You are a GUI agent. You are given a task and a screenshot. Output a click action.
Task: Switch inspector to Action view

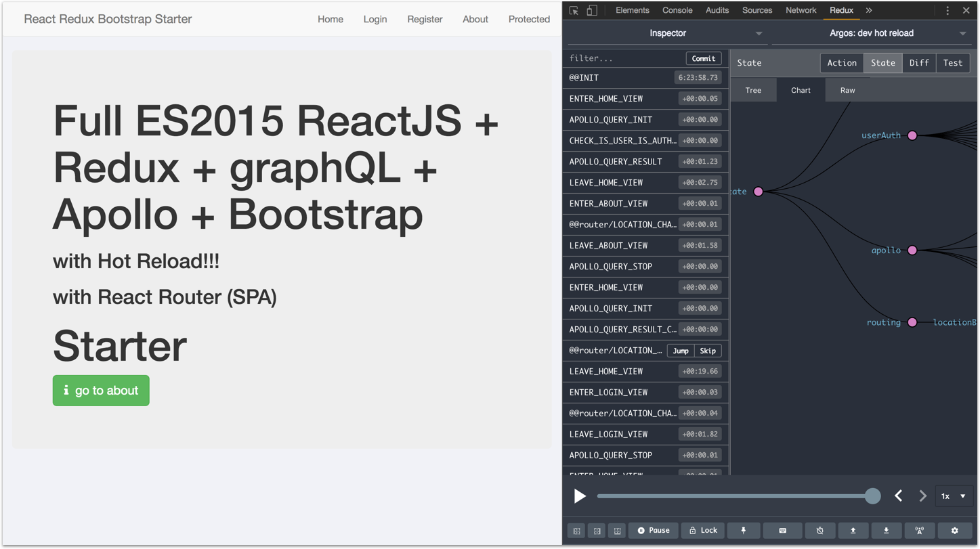841,63
